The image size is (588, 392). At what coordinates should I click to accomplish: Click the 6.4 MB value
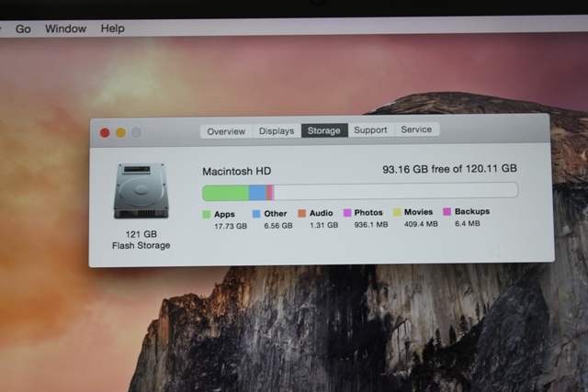pos(468,224)
